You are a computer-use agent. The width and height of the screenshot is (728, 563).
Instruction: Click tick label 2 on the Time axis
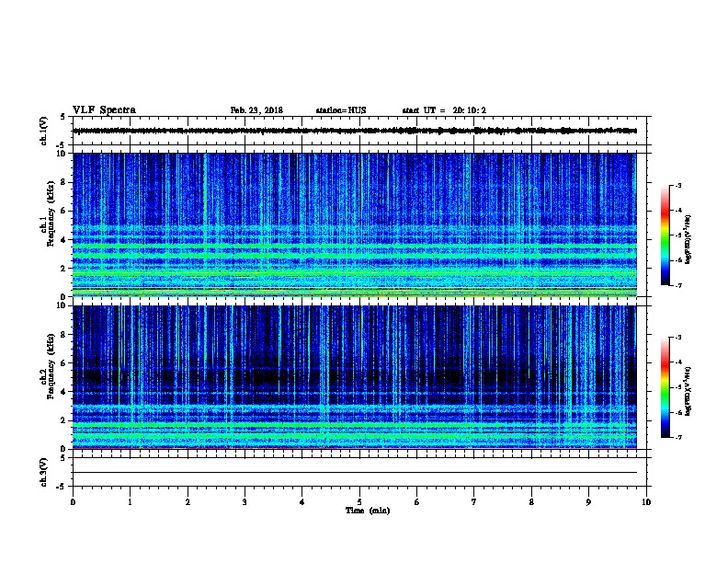pyautogui.click(x=188, y=502)
